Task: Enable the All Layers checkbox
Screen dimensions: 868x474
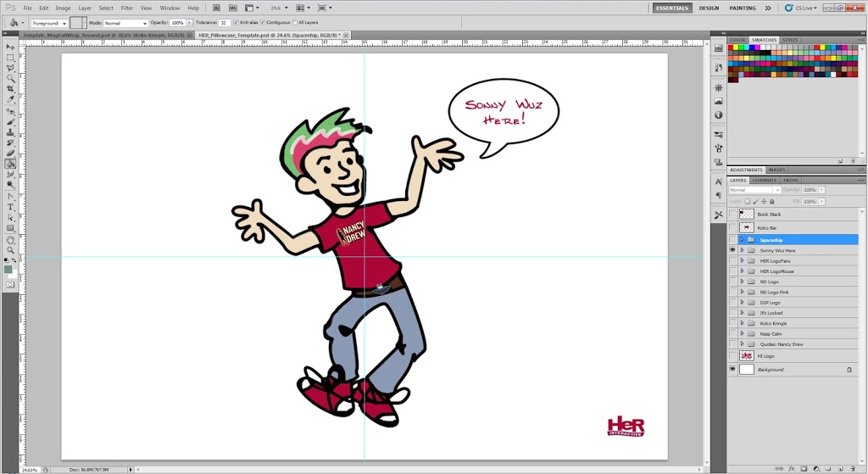Action: pyautogui.click(x=294, y=23)
